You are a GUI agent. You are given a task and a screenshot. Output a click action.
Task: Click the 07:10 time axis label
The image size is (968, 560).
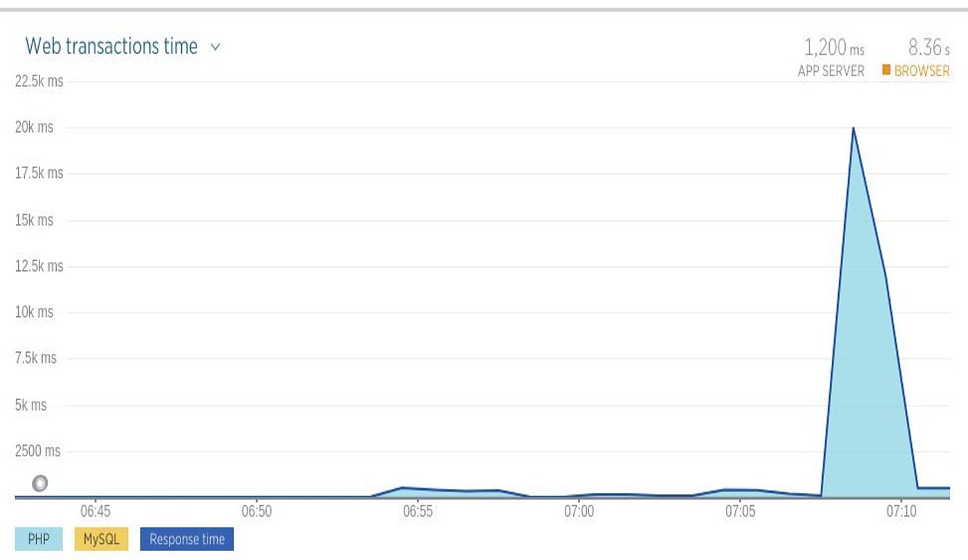tap(901, 512)
